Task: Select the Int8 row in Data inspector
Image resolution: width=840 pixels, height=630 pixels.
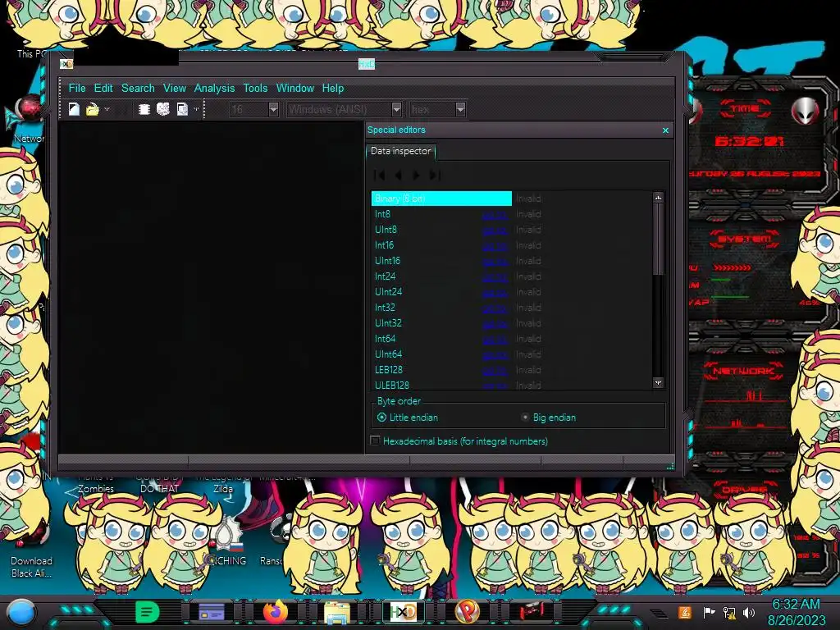Action: point(511,214)
